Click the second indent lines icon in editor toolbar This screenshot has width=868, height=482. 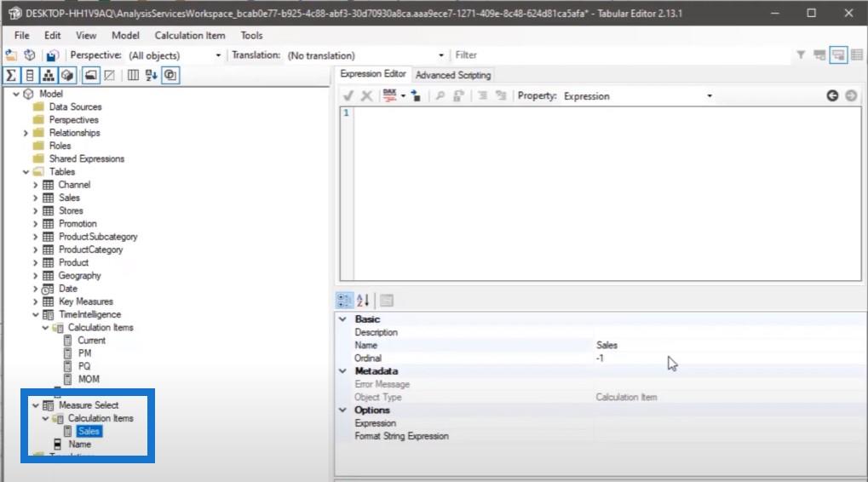[501, 95]
